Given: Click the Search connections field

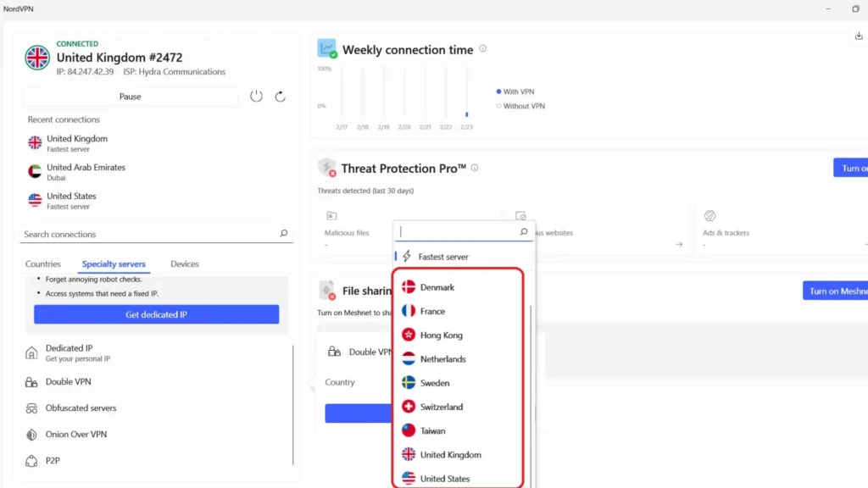Looking at the screenshot, I should pyautogui.click(x=157, y=234).
